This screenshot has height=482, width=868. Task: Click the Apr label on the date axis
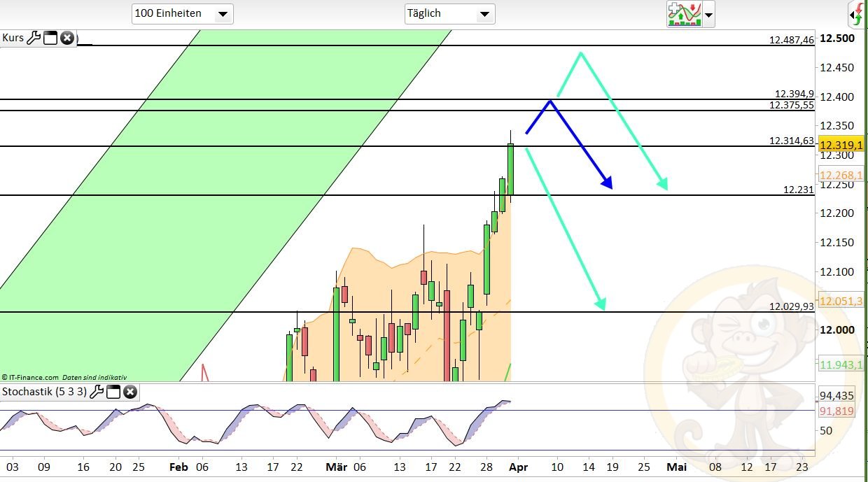519,467
